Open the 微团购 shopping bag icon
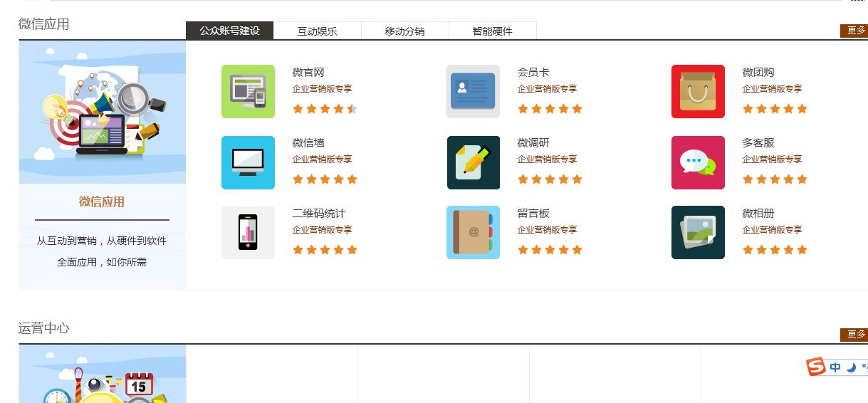This screenshot has height=403, width=868. (x=698, y=91)
